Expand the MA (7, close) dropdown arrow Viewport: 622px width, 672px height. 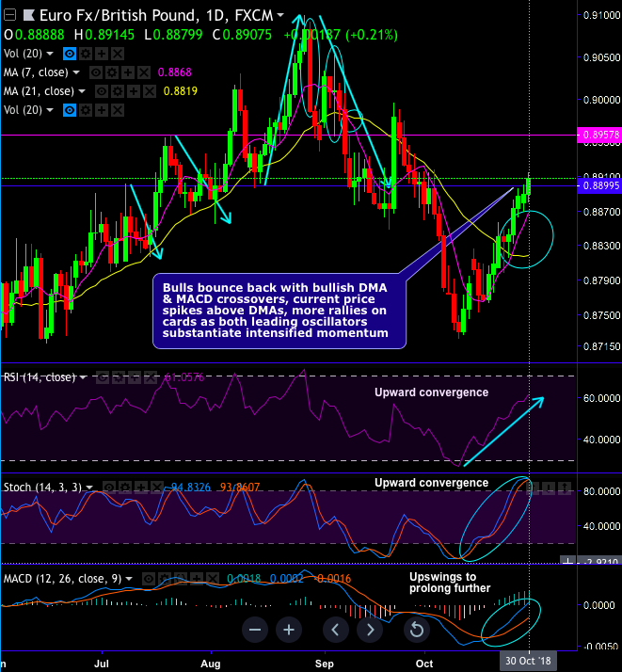pos(76,72)
